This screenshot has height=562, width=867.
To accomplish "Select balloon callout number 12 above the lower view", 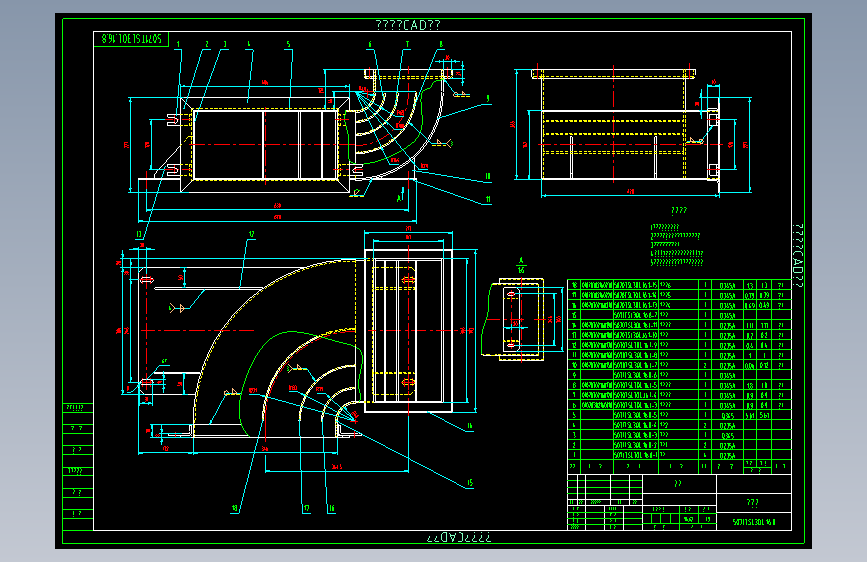I will [x=251, y=235].
